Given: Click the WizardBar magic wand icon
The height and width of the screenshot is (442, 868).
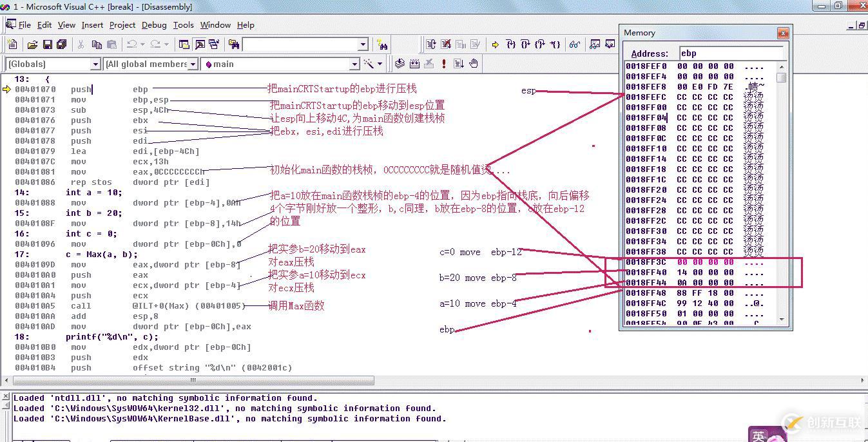Looking at the screenshot, I should point(368,64).
